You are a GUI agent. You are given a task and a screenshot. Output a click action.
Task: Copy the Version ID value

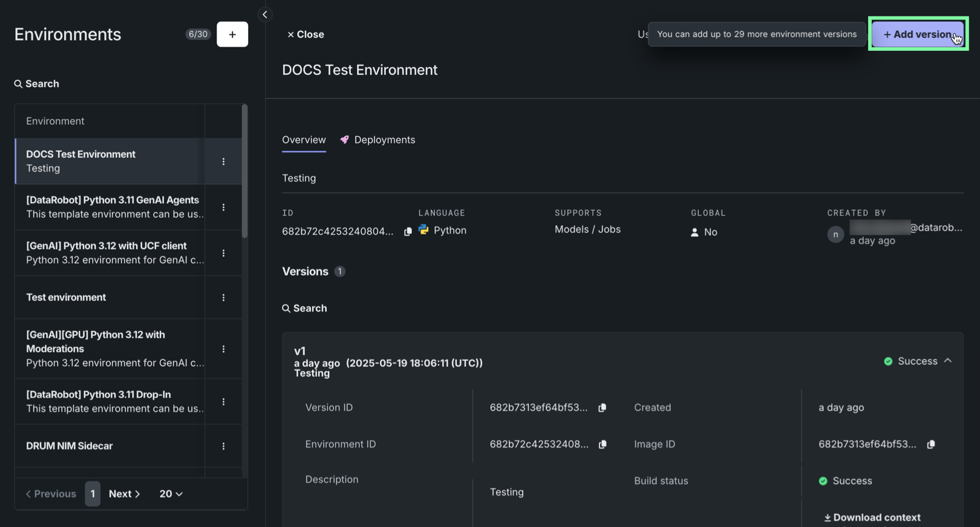point(602,408)
